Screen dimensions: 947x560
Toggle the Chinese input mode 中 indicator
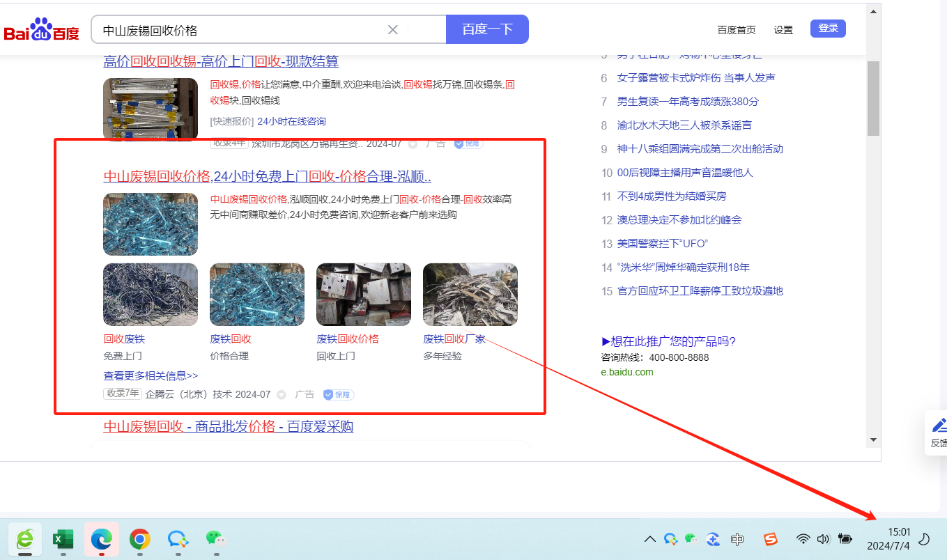pyautogui.click(x=737, y=539)
